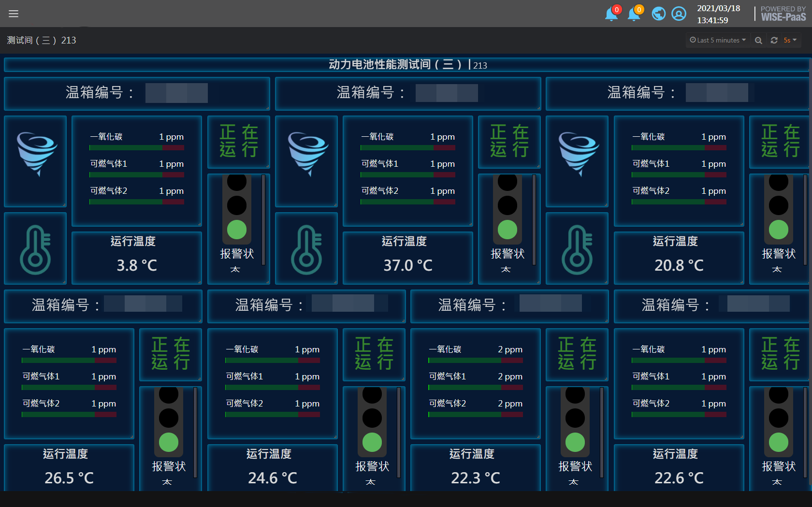This screenshot has width=812, height=507.
Task: Click the 可燃气体2 level bar in the 20.8 °C chamber
Action: coord(679,202)
